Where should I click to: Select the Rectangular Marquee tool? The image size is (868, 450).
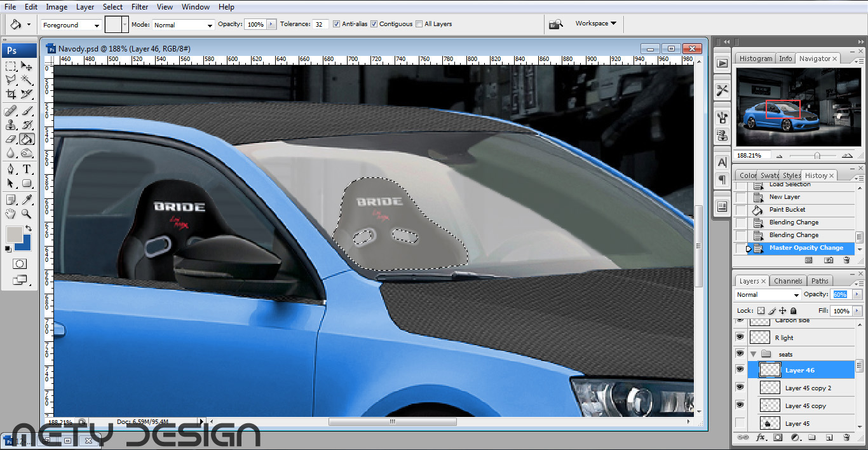[x=11, y=66]
